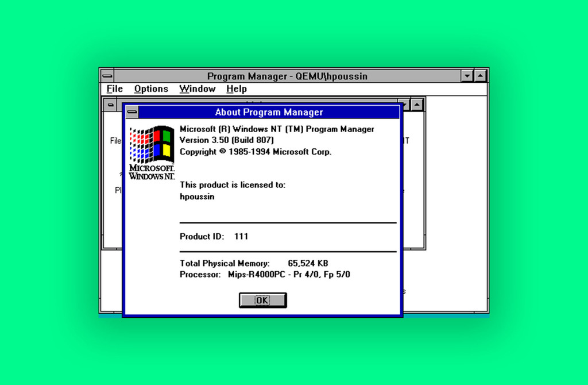Click 'This product is licensed to:' label

click(x=233, y=185)
